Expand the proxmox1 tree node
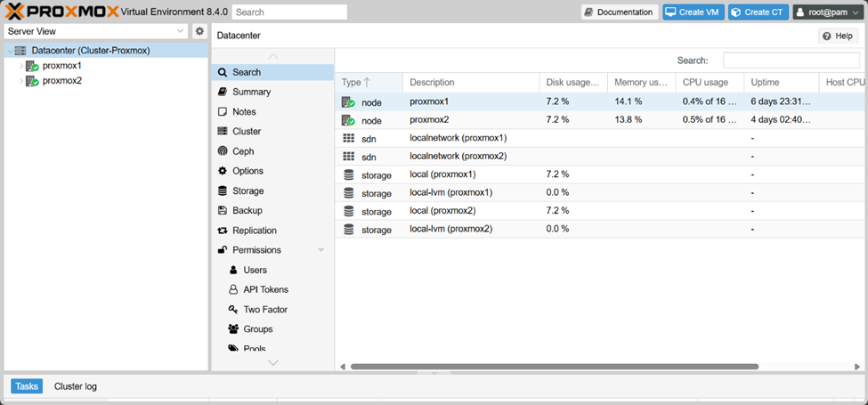The height and width of the screenshot is (405, 868). pos(20,66)
